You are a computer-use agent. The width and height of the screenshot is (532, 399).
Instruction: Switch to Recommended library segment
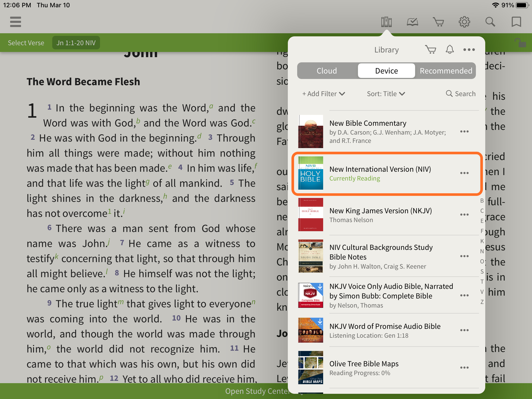(446, 71)
